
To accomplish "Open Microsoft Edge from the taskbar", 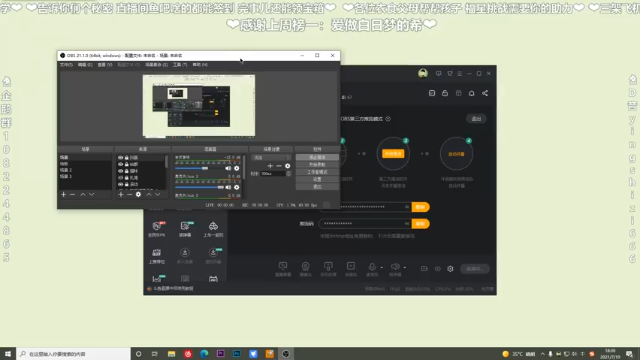I will (x=204, y=354).
